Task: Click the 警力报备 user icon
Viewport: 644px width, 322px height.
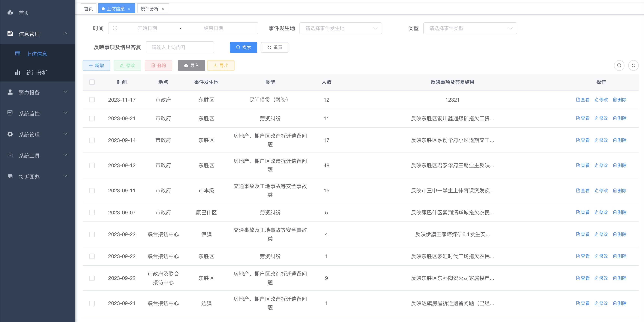Action: 10,92
